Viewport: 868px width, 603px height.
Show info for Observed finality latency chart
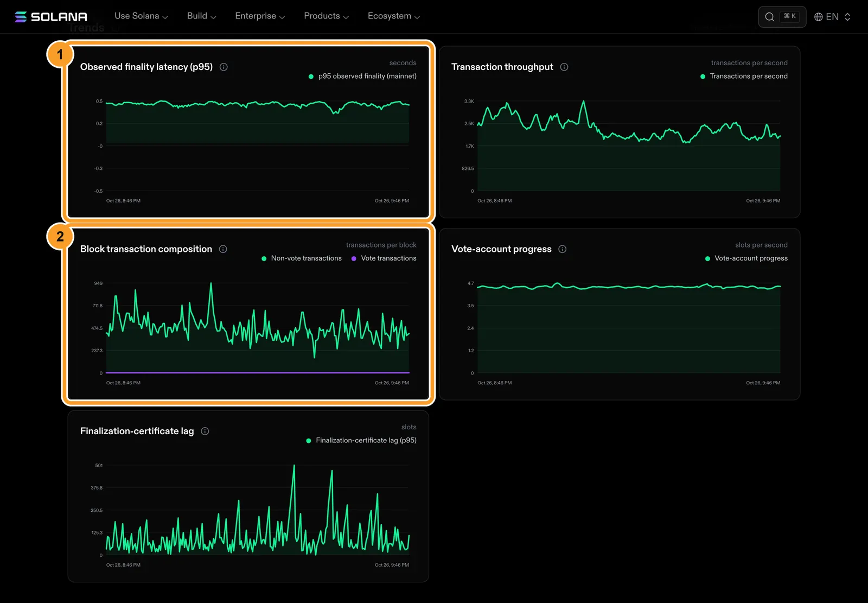click(x=224, y=67)
